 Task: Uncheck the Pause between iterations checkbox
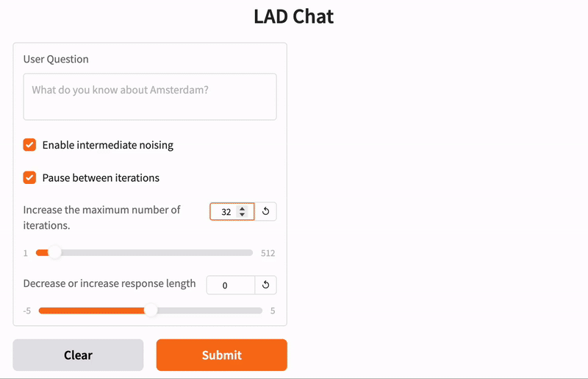(x=29, y=177)
